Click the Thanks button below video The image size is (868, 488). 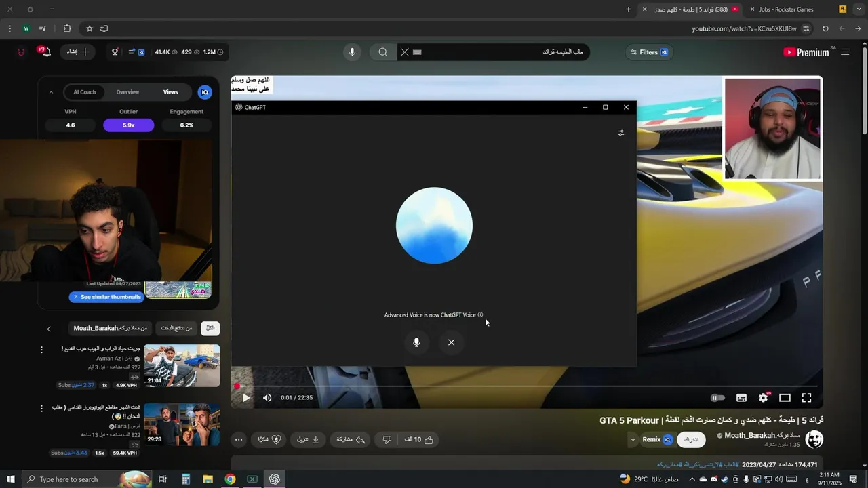coord(269,439)
